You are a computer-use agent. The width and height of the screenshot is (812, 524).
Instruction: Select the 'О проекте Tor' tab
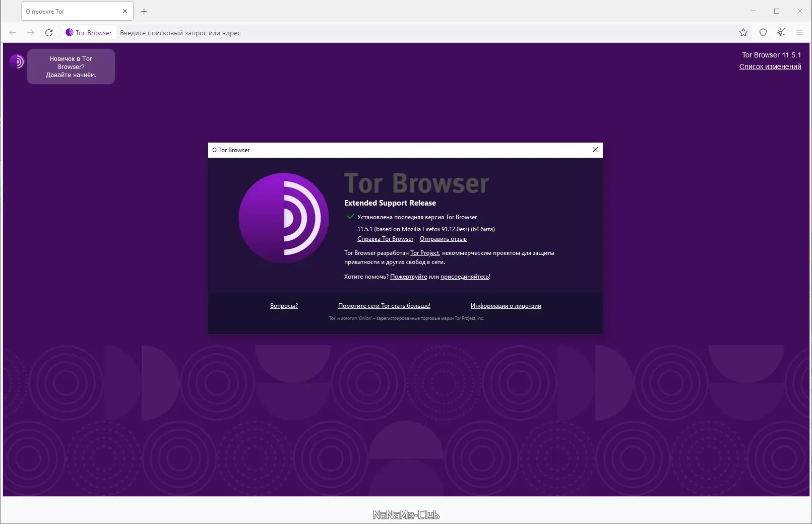pyautogui.click(x=77, y=11)
